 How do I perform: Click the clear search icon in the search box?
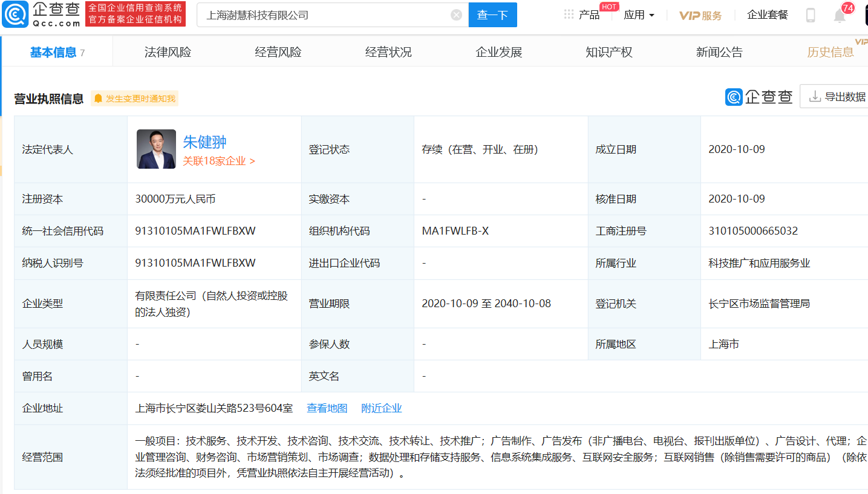point(456,15)
